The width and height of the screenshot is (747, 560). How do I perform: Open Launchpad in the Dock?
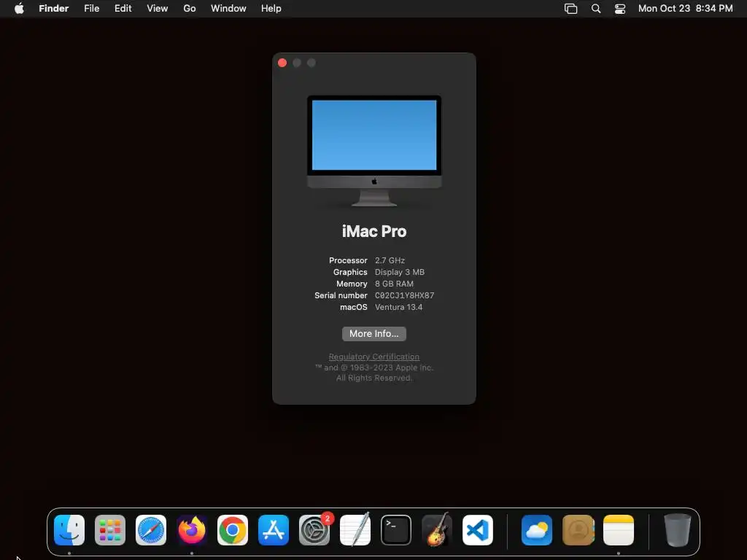(x=110, y=530)
